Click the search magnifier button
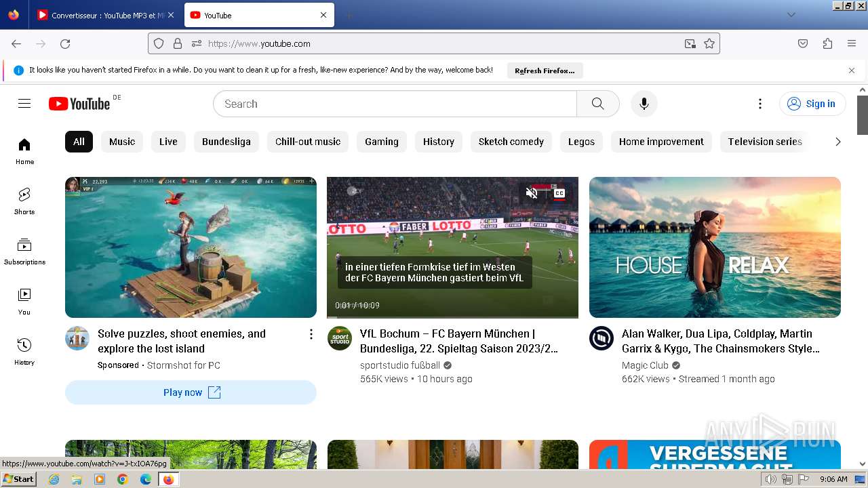Image resolution: width=868 pixels, height=488 pixels. click(x=597, y=104)
